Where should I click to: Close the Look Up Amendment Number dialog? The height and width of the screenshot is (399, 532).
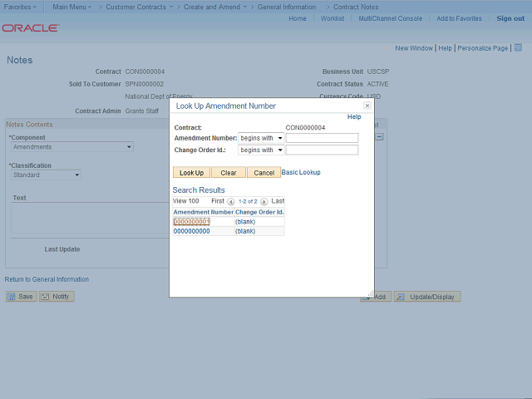367,106
